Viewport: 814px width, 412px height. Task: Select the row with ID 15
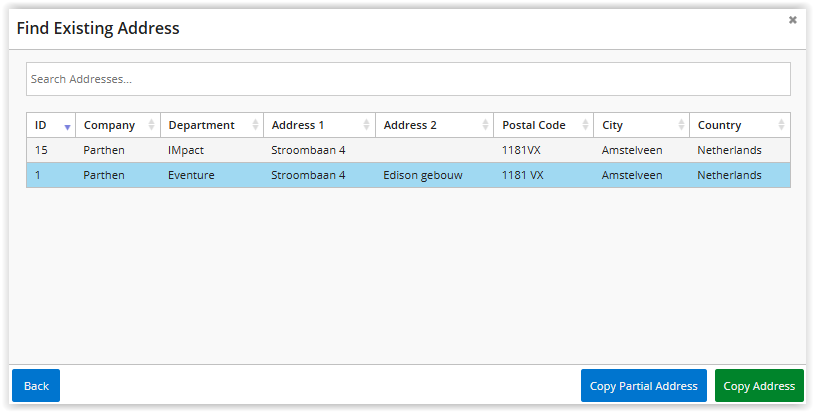(x=408, y=150)
